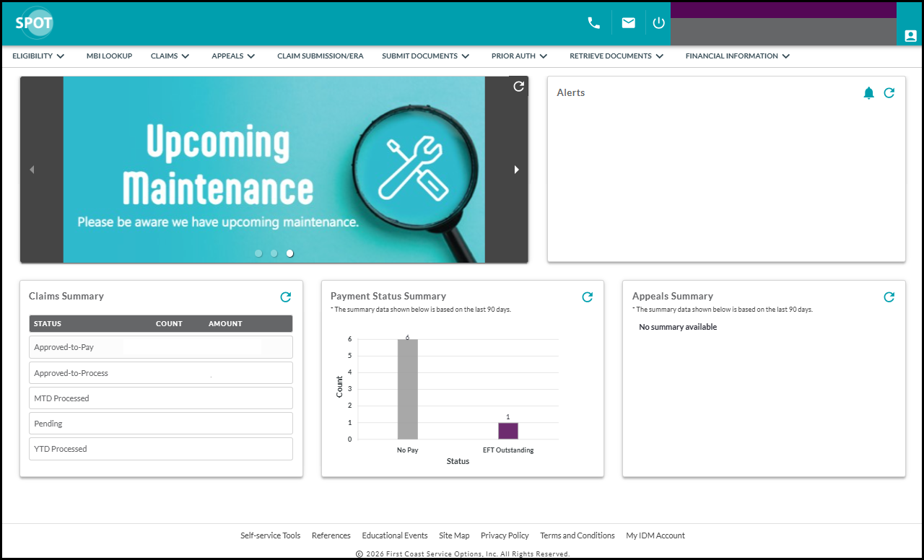Open the user profile icon
This screenshot has width=924, height=560.
910,35
